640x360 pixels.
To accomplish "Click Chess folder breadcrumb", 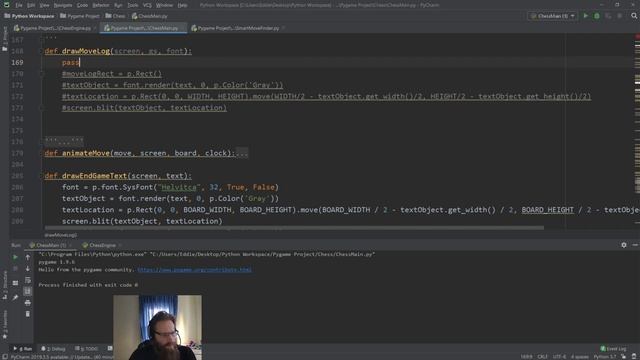I will (115, 16).
